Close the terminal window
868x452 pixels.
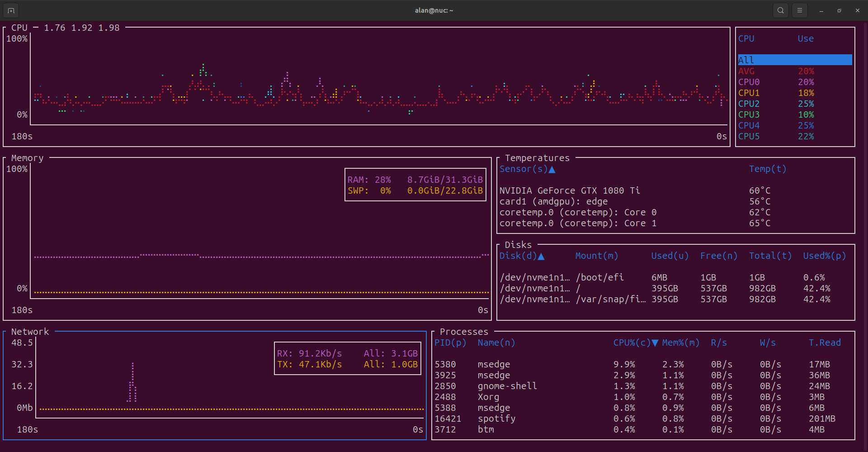tap(857, 10)
